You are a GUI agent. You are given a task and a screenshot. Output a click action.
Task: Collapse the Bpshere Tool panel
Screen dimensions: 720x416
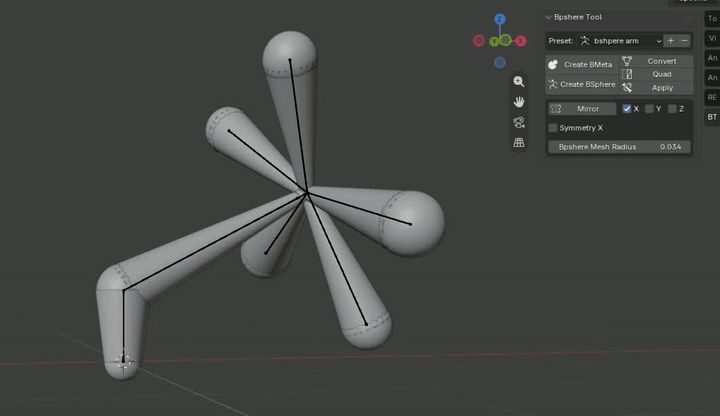pyautogui.click(x=548, y=17)
